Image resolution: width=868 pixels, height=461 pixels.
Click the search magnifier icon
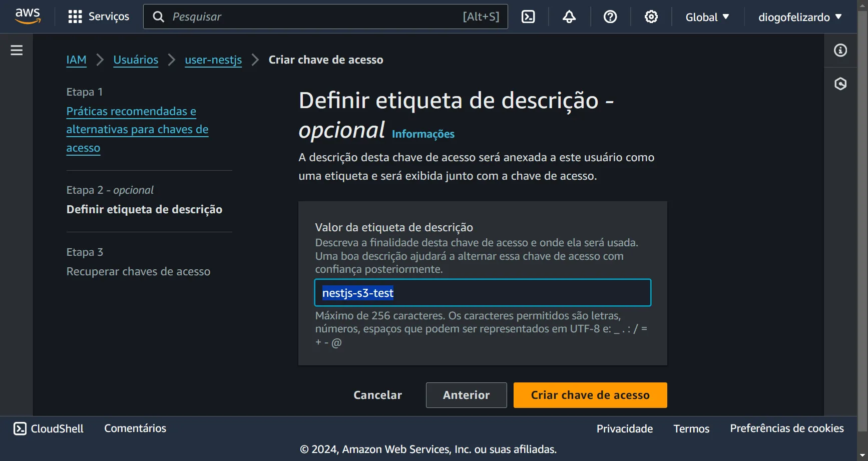click(x=158, y=17)
